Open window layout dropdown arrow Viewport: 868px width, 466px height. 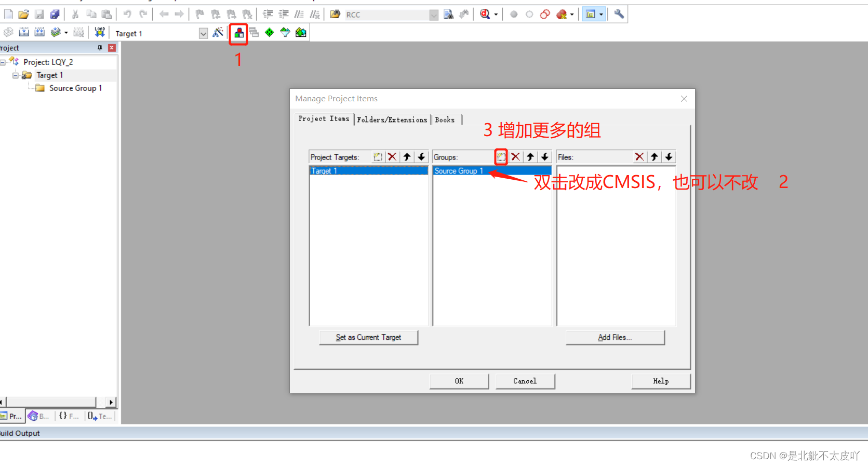[x=602, y=15]
